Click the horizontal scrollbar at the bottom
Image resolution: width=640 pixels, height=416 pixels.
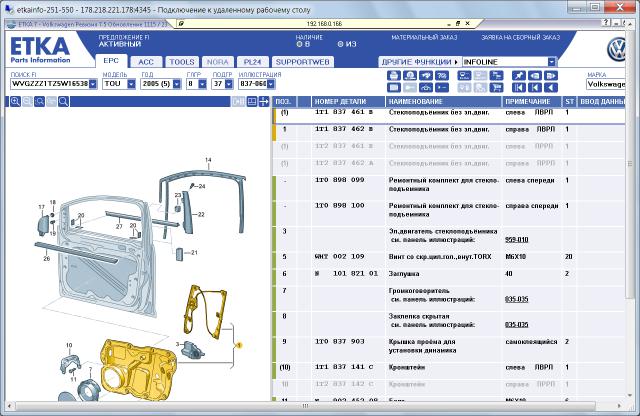(x=305, y=406)
